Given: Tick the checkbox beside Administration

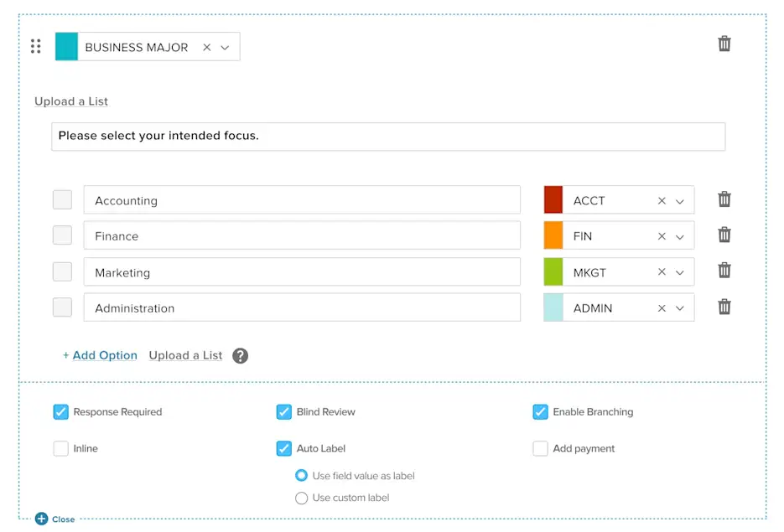Looking at the screenshot, I should pos(63,307).
